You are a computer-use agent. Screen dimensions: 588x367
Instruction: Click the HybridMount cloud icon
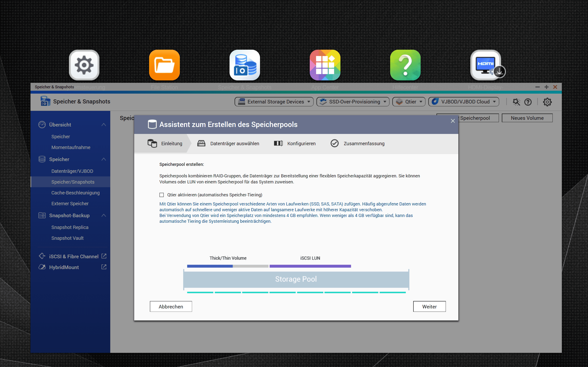tap(42, 267)
